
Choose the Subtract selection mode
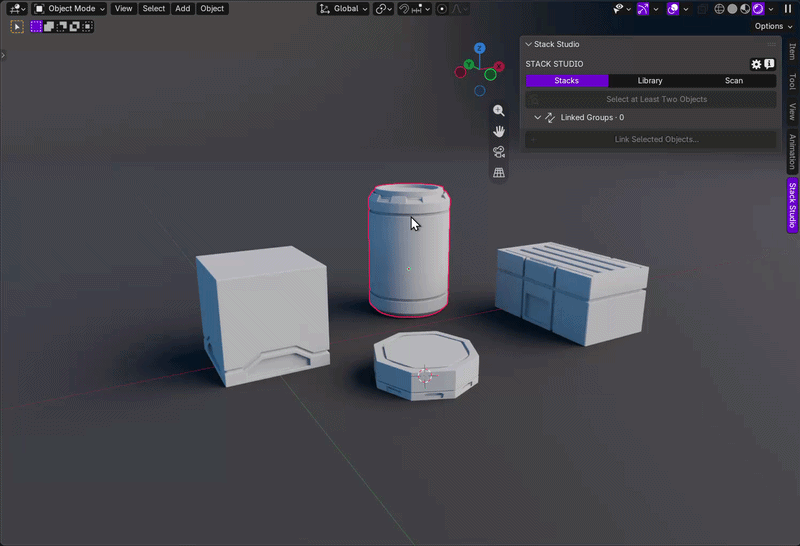(62, 27)
